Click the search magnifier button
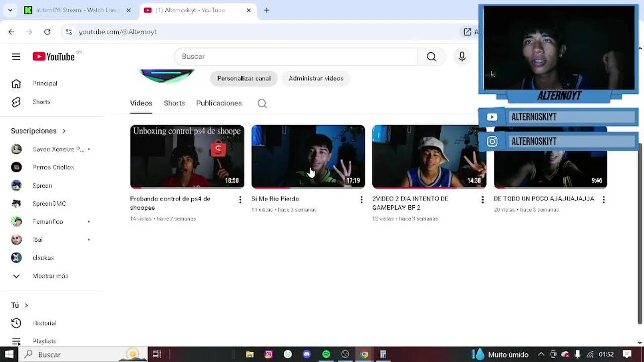 point(431,57)
